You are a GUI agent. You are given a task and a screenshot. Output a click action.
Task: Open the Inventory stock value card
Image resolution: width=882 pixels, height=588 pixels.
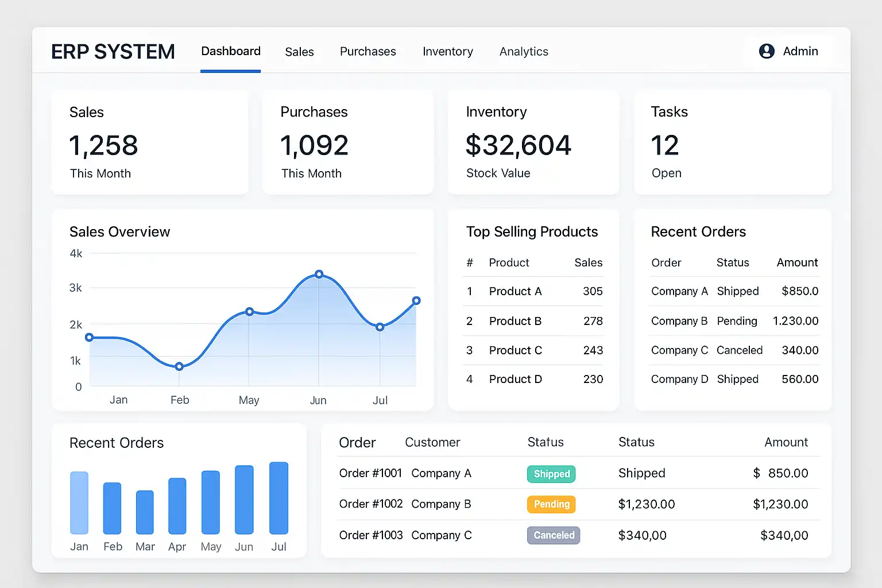click(533, 142)
